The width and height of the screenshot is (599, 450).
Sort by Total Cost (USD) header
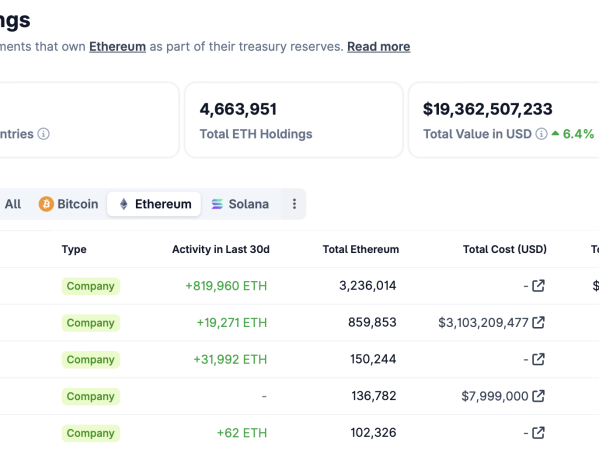505,249
